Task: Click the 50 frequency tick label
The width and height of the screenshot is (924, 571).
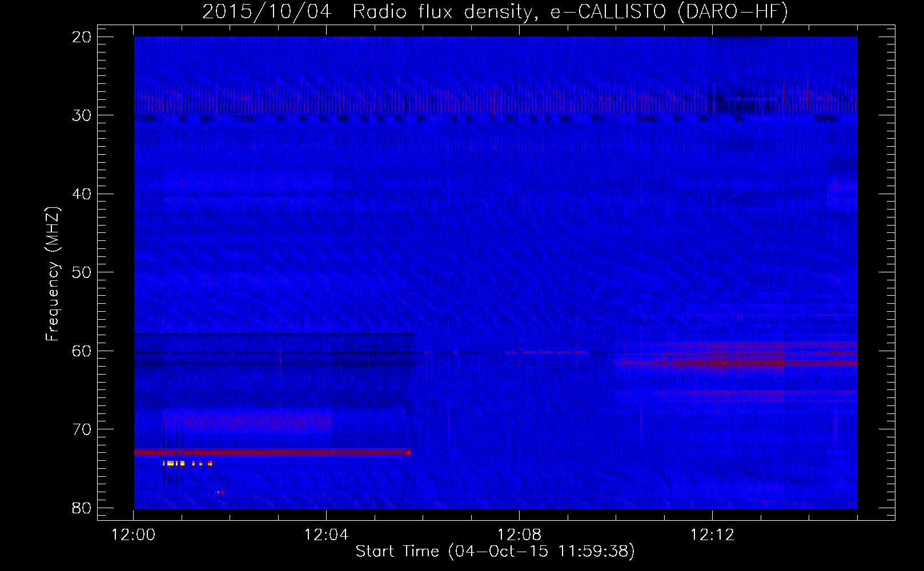Action: (x=82, y=272)
